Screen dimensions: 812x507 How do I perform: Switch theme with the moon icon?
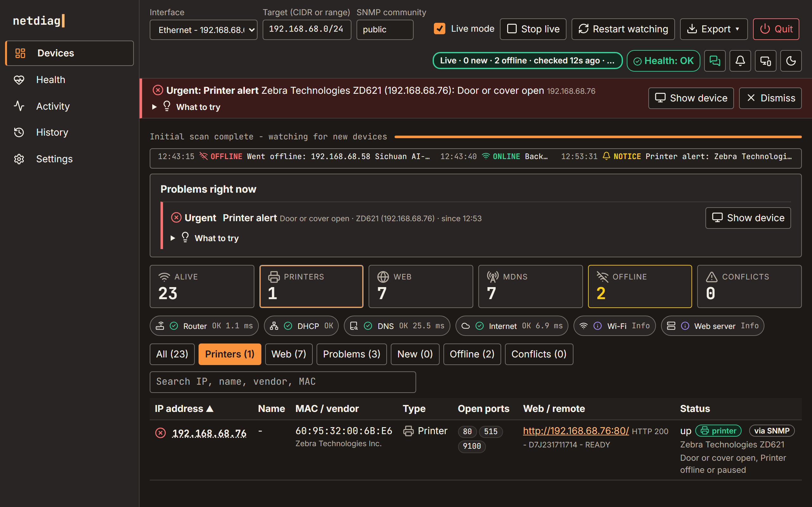click(x=791, y=61)
